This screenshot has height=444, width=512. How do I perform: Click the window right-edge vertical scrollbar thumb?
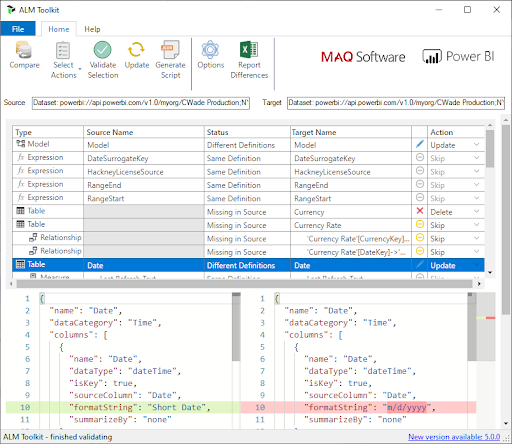506,220
